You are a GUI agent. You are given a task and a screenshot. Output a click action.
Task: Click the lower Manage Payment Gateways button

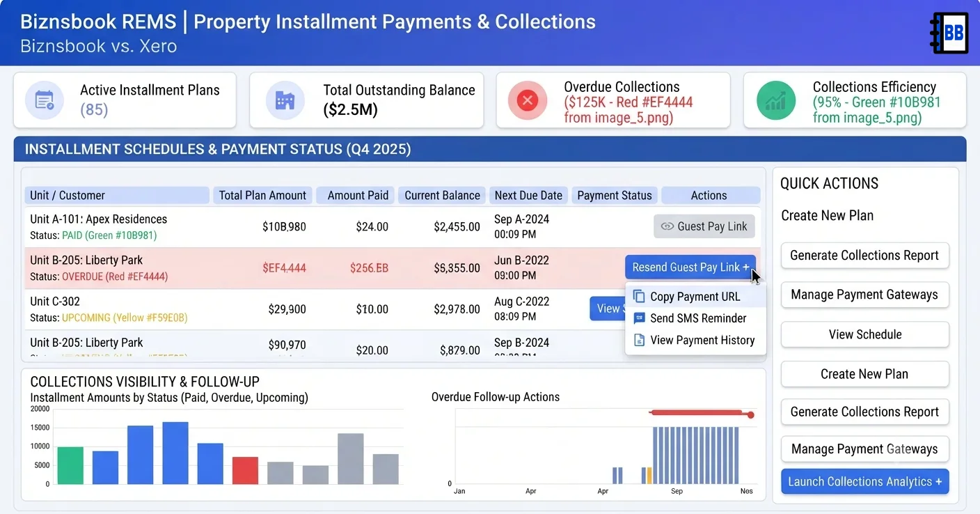point(864,449)
